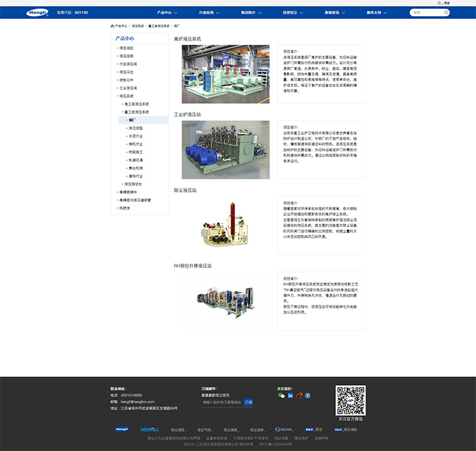Click the HLC 恒立油缸 logo in footer
The height and width of the screenshot is (451, 476).
[x=345, y=429]
